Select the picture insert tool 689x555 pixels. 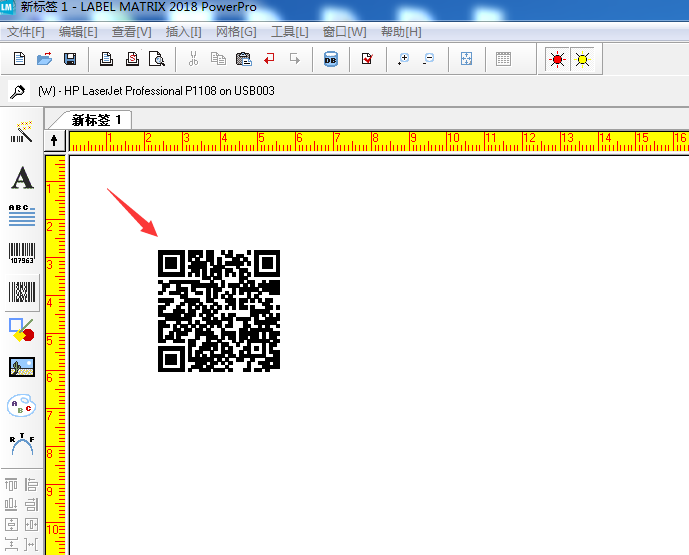(22, 367)
